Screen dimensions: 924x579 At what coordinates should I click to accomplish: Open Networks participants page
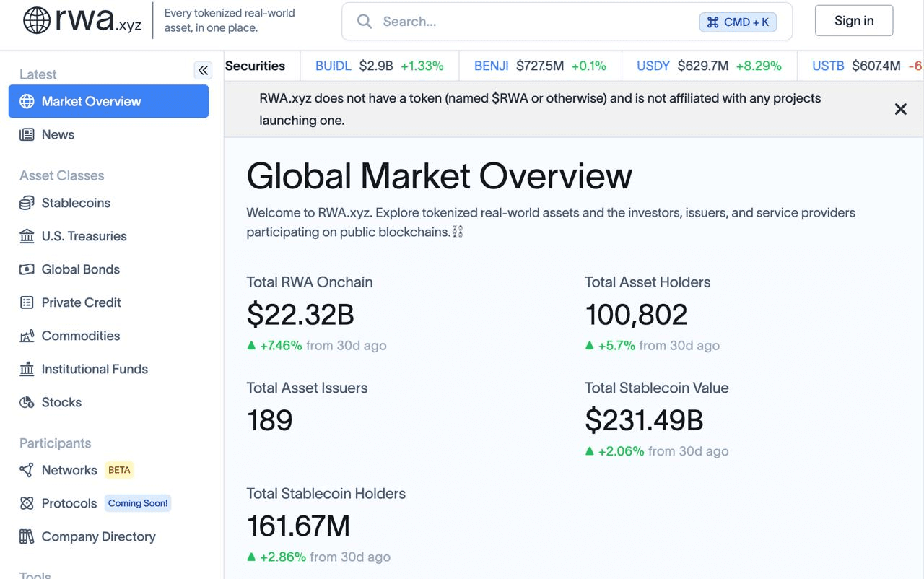pos(69,470)
